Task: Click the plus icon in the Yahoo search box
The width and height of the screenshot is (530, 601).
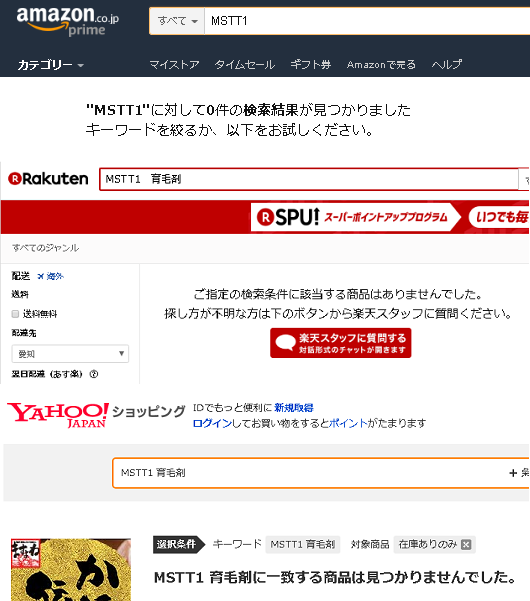Action: point(513,473)
